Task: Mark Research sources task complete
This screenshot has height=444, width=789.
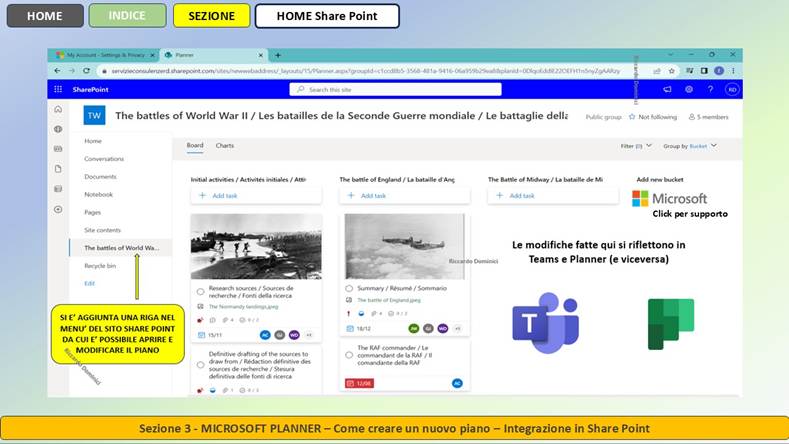Action: point(200,291)
